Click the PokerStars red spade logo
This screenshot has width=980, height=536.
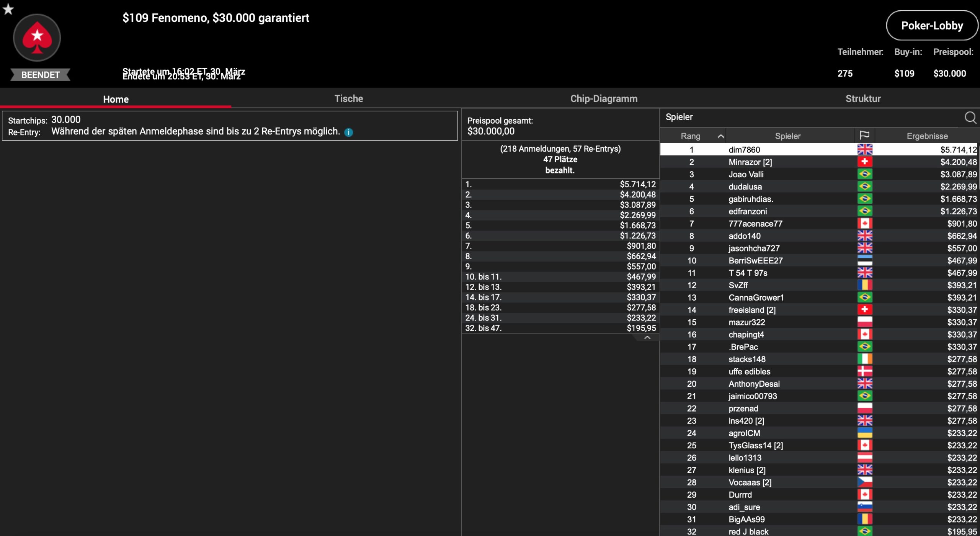pyautogui.click(x=37, y=38)
